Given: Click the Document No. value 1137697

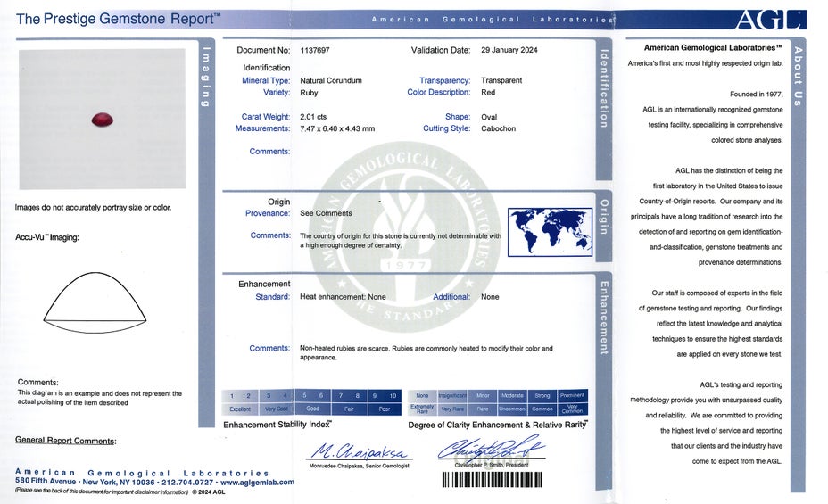Looking at the screenshot, I should [315, 51].
